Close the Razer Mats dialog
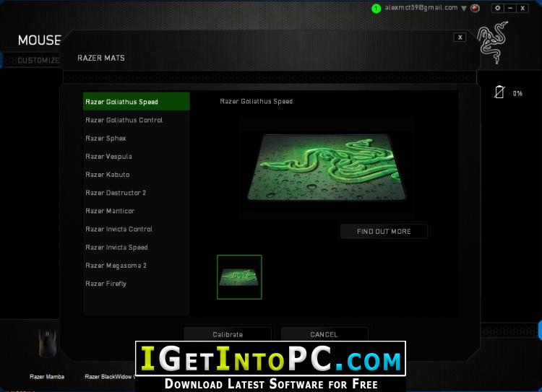The image size is (542, 392). (x=460, y=38)
